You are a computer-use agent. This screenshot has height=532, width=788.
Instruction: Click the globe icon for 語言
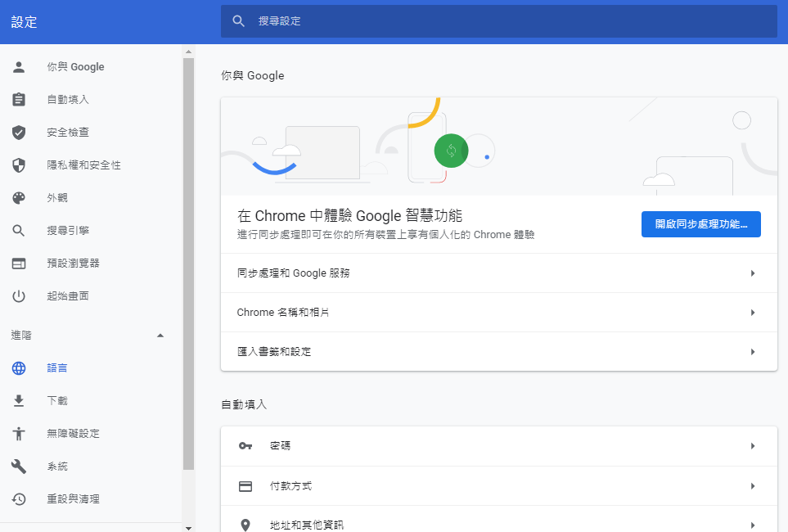point(19,368)
